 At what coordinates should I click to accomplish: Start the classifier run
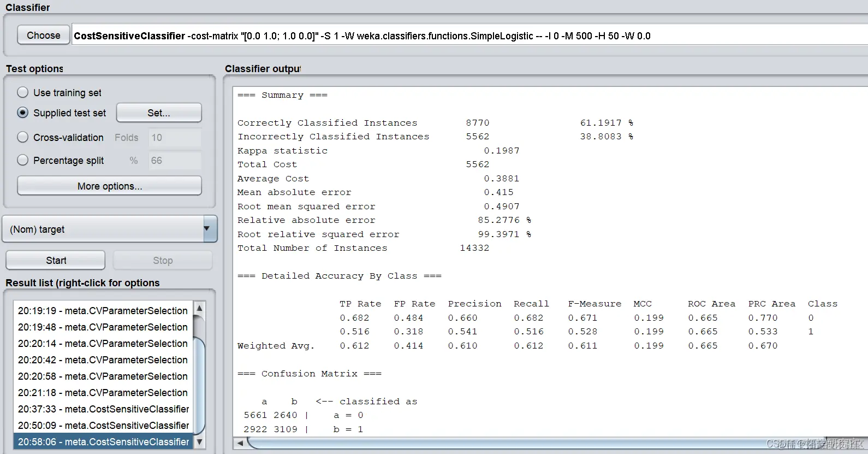(x=56, y=260)
